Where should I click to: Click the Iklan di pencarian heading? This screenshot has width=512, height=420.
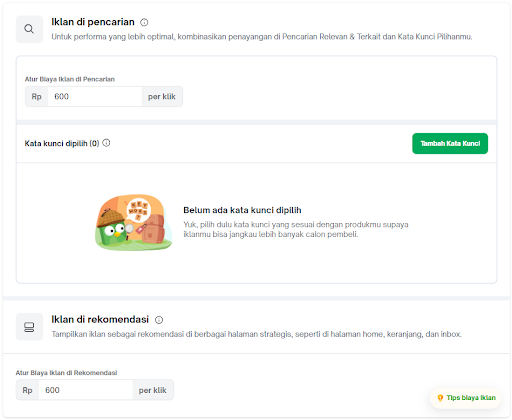tap(93, 22)
